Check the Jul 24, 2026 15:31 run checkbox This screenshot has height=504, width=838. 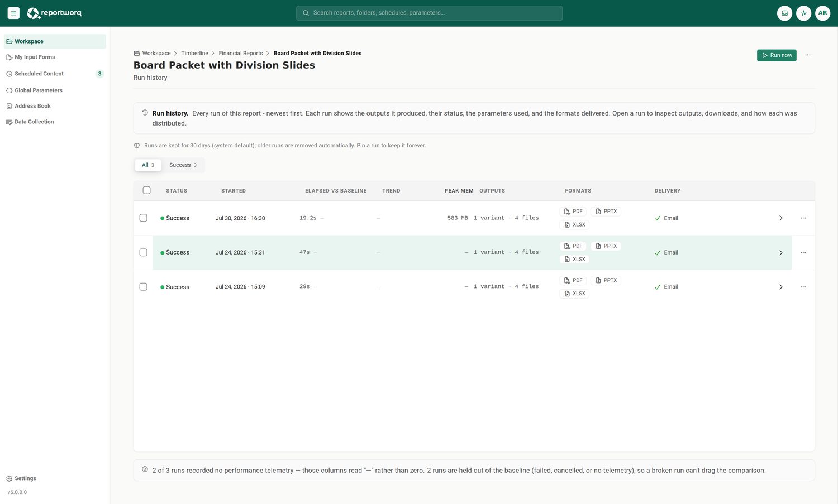click(143, 252)
